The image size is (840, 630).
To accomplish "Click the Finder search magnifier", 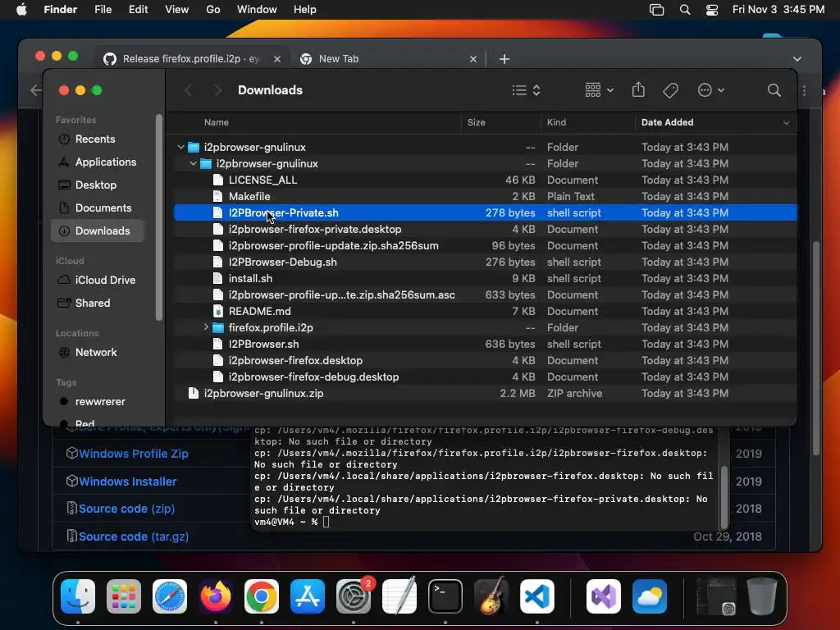I will tap(774, 90).
